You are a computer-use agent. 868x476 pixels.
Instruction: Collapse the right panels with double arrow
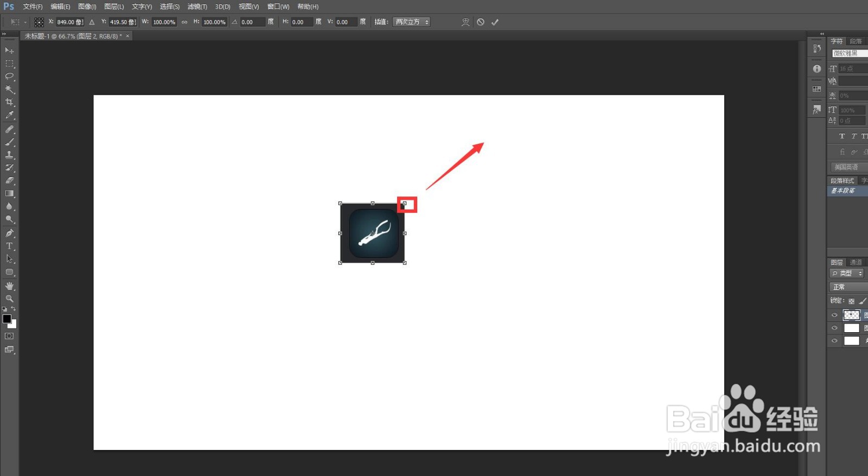pos(822,34)
